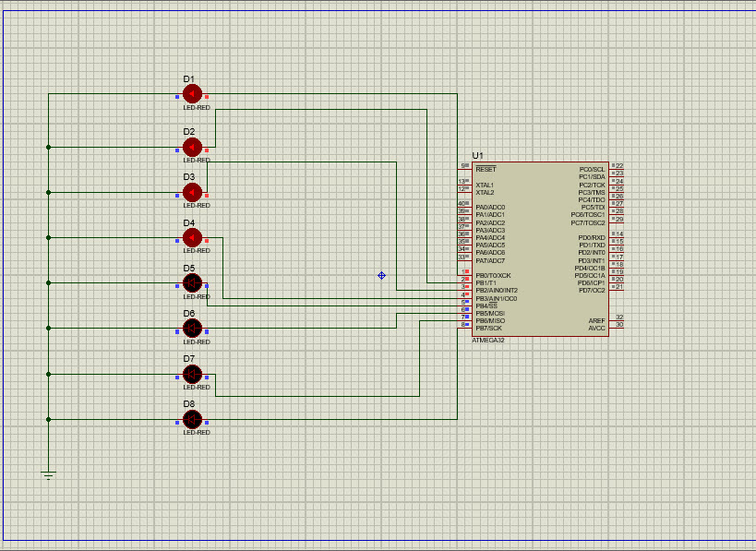Image resolution: width=756 pixels, height=551 pixels.
Task: Select the PD7/OC2 pin label
Action: [592, 290]
